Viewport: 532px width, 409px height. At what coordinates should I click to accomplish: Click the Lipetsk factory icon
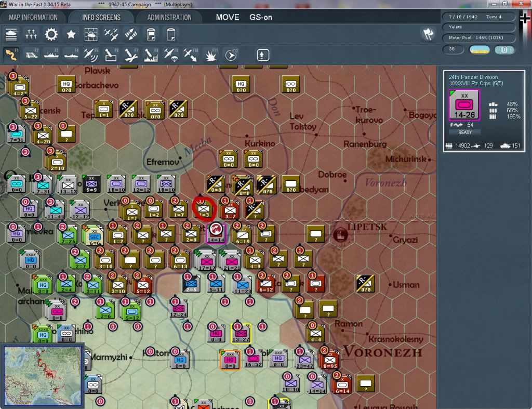(x=340, y=234)
